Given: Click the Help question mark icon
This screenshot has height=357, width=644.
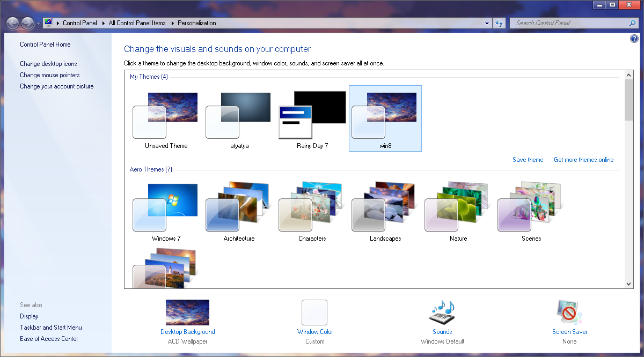Looking at the screenshot, I should 634,39.
